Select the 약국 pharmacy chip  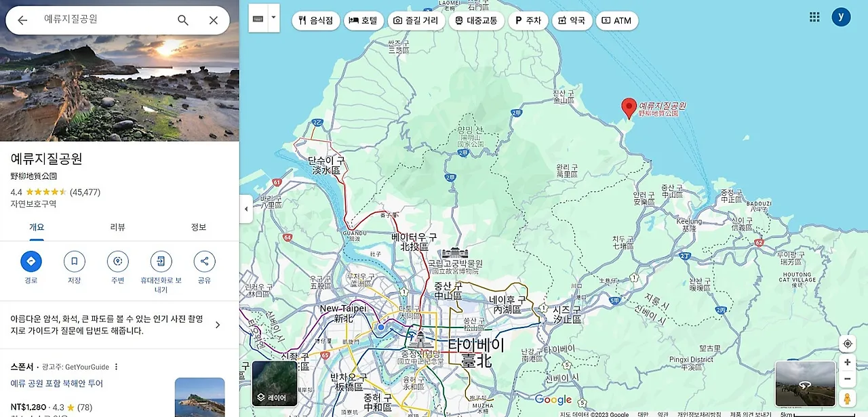point(572,20)
